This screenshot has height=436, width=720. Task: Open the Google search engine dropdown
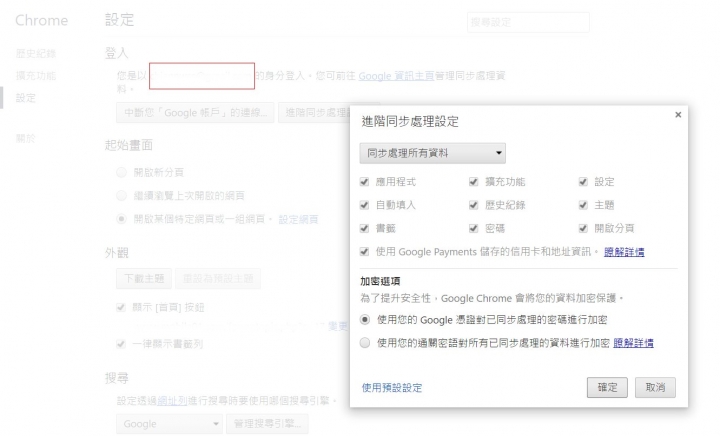point(169,424)
